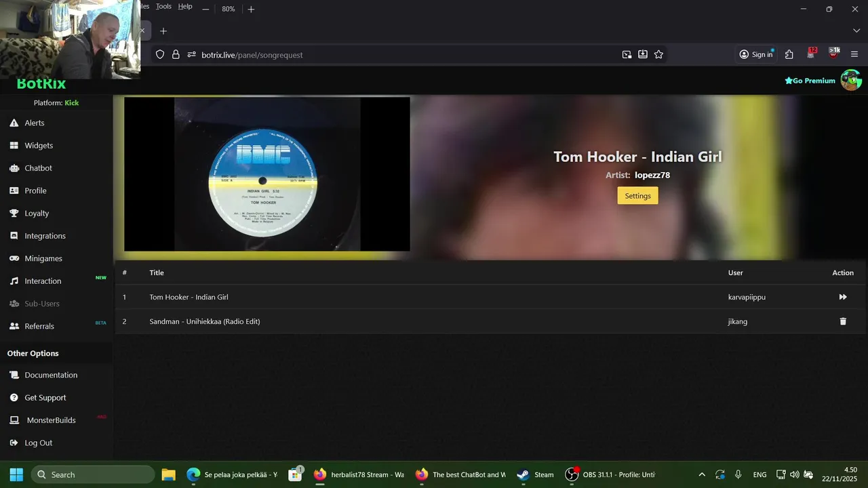Click the Kick platform label
The height and width of the screenshot is (488, 868).
[72, 103]
